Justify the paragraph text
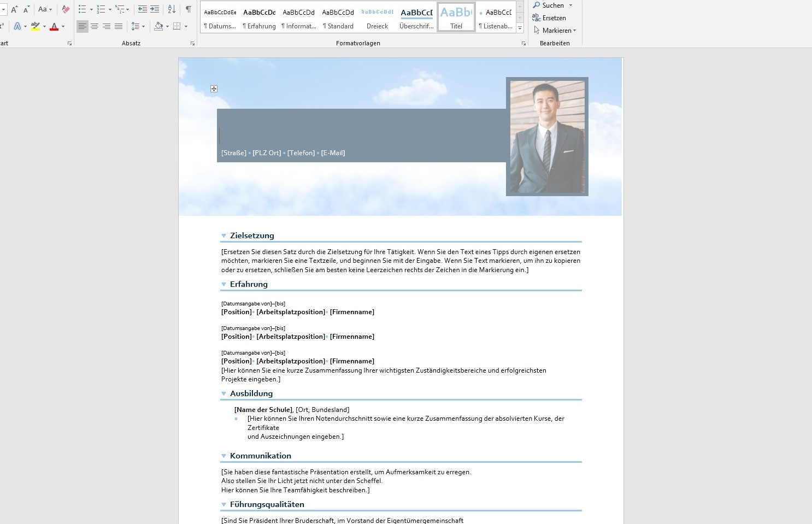812x524 pixels. [x=119, y=26]
